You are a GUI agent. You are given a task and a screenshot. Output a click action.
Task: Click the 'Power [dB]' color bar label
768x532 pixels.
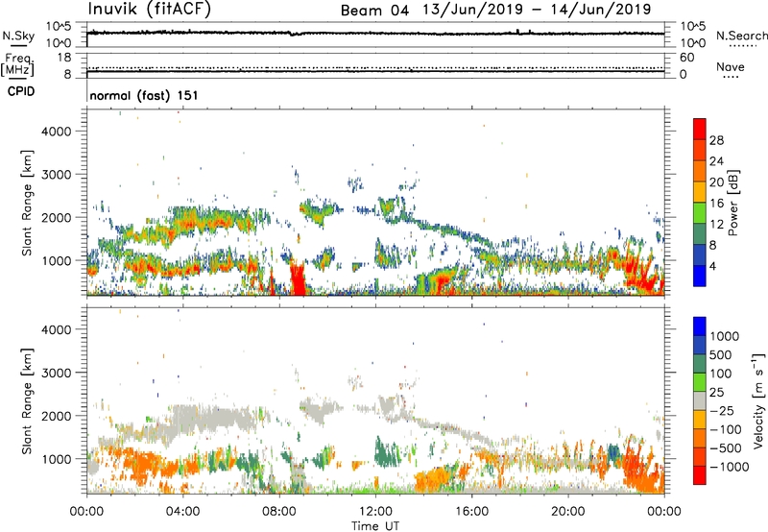tap(732, 203)
